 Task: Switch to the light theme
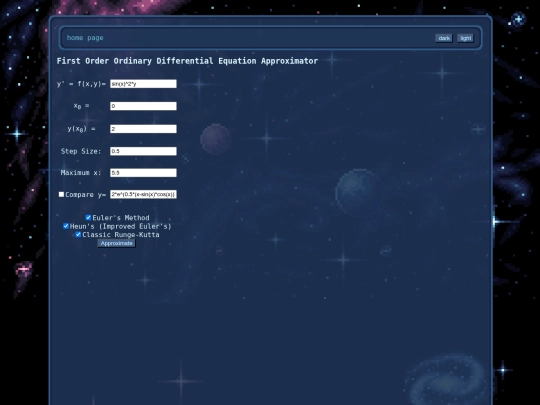click(x=466, y=38)
